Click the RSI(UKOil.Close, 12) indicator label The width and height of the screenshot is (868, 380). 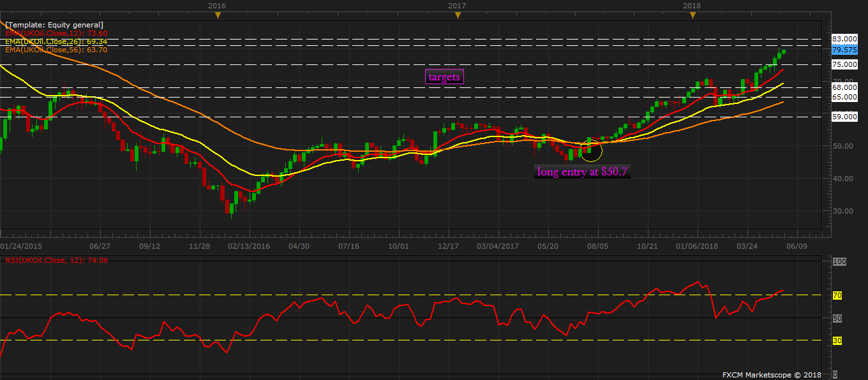pyautogui.click(x=56, y=260)
